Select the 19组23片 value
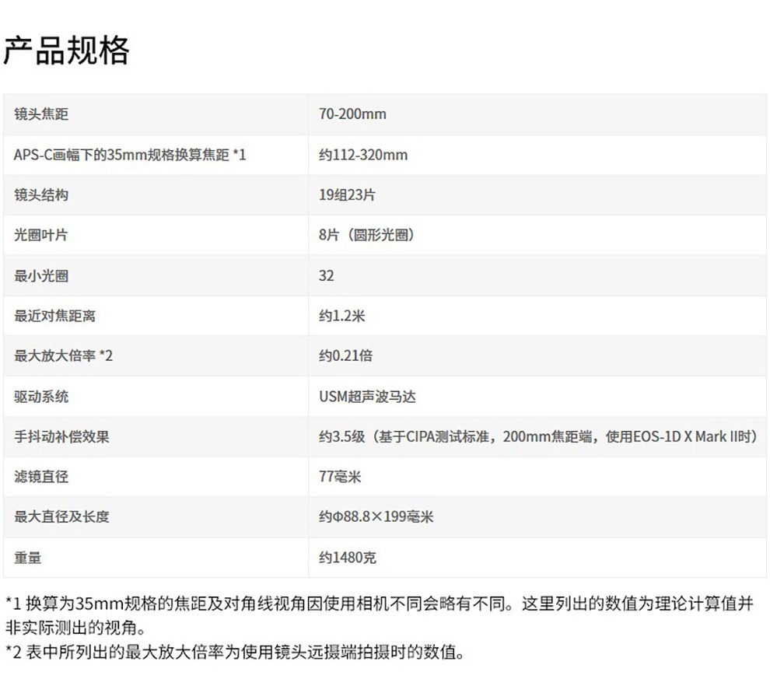Screen dimensions: 770x700 [x=347, y=195]
